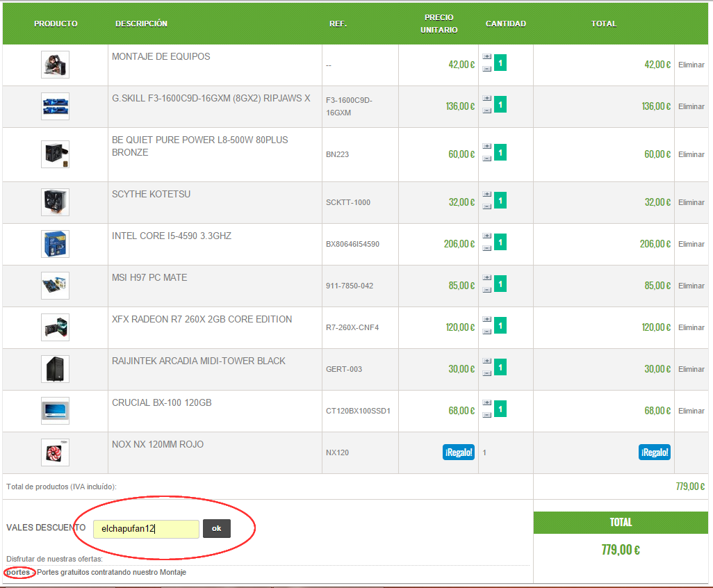Screen dimensions: 713x588
Task: Open NOX NX 120MM ROJO fan thumbnail
Action: 55,452
